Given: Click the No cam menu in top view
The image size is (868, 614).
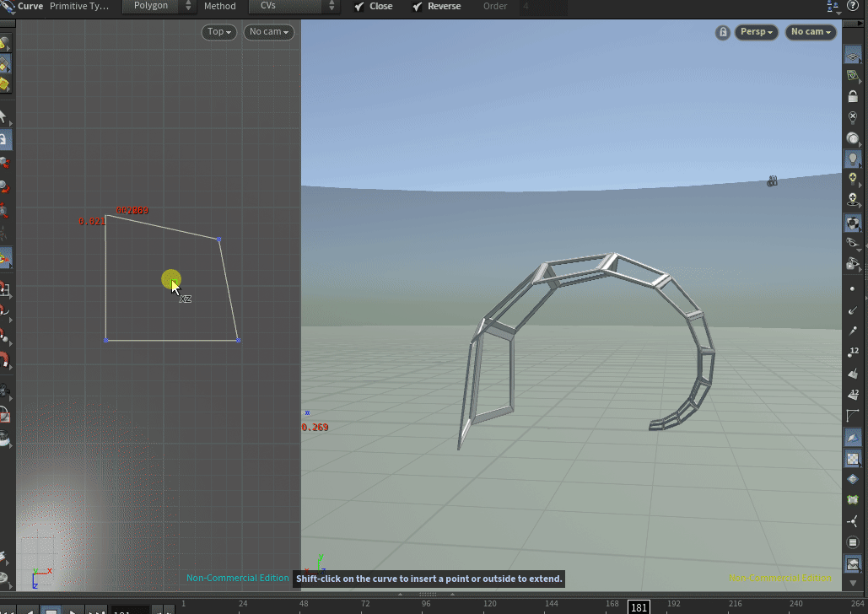Looking at the screenshot, I should (269, 32).
